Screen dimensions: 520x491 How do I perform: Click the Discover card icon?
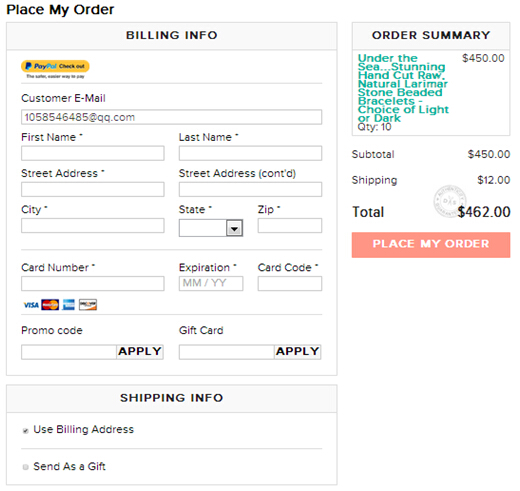coord(88,305)
